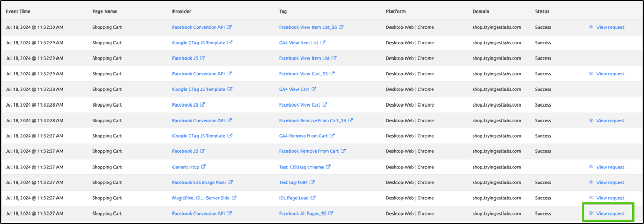Click external link icon beside GA4 Remove From Cart
Screen dimensions: 644x224
click(x=332, y=136)
